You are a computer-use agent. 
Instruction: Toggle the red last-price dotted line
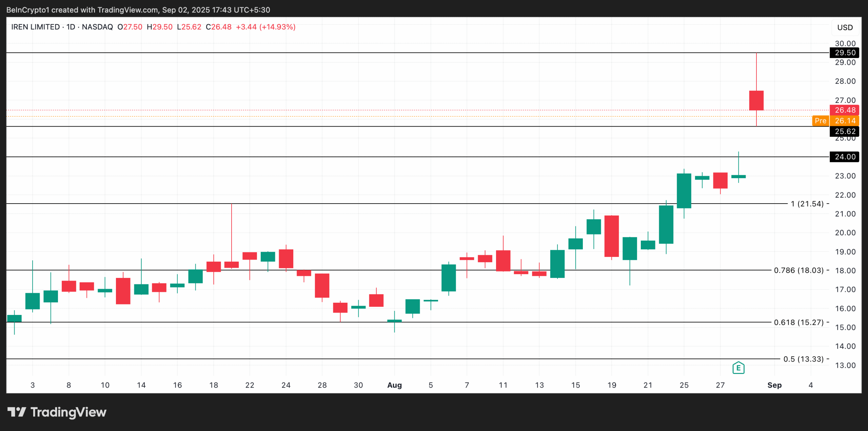pos(407,110)
